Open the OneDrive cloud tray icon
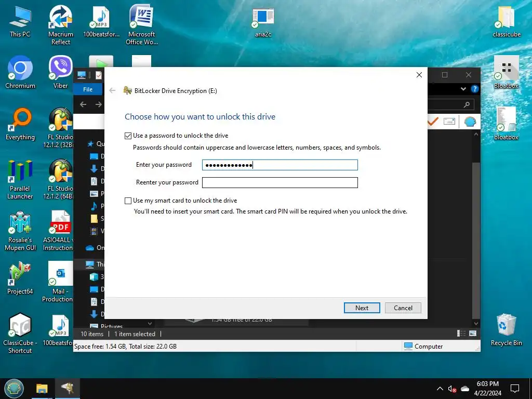 [465, 389]
